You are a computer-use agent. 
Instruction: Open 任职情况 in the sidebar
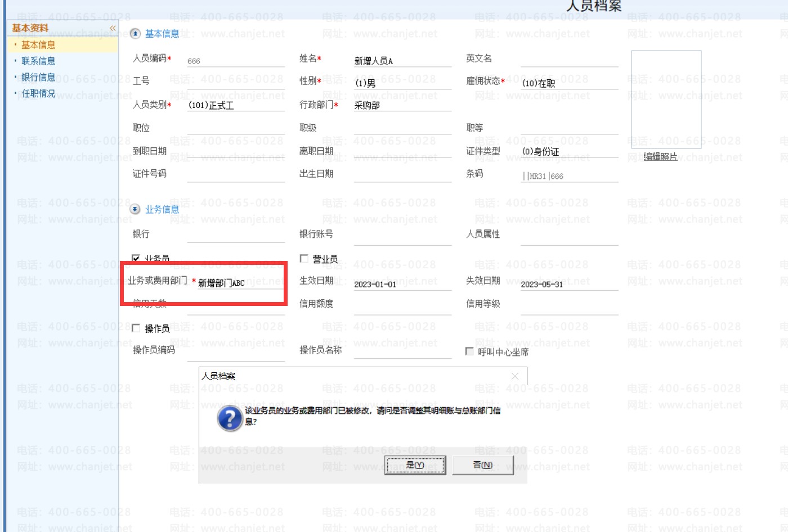tap(38, 93)
